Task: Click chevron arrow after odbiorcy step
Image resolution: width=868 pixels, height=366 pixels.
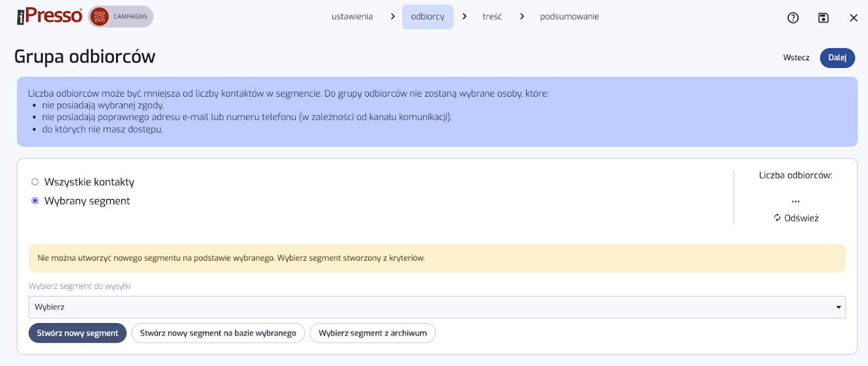Action: [464, 17]
